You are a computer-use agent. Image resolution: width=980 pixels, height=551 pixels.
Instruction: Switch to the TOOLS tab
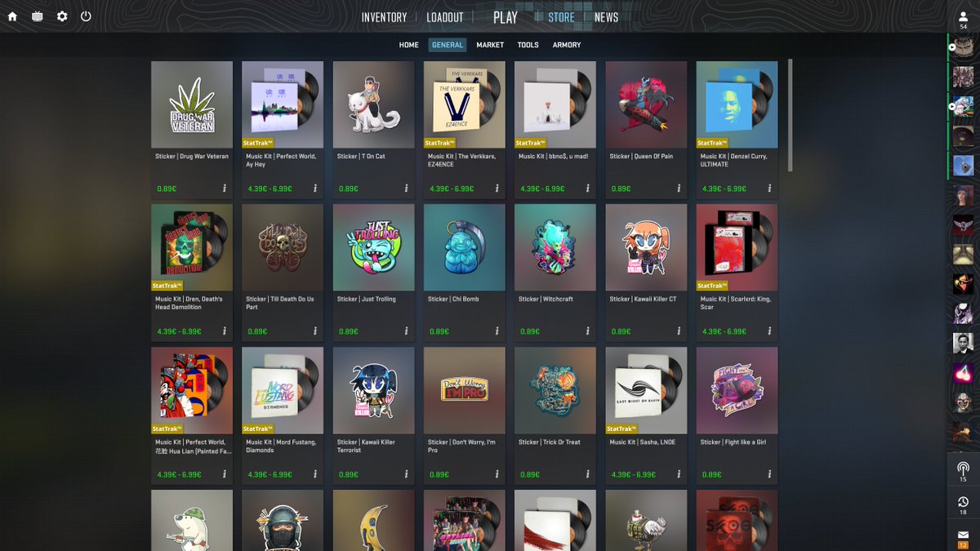(x=528, y=45)
